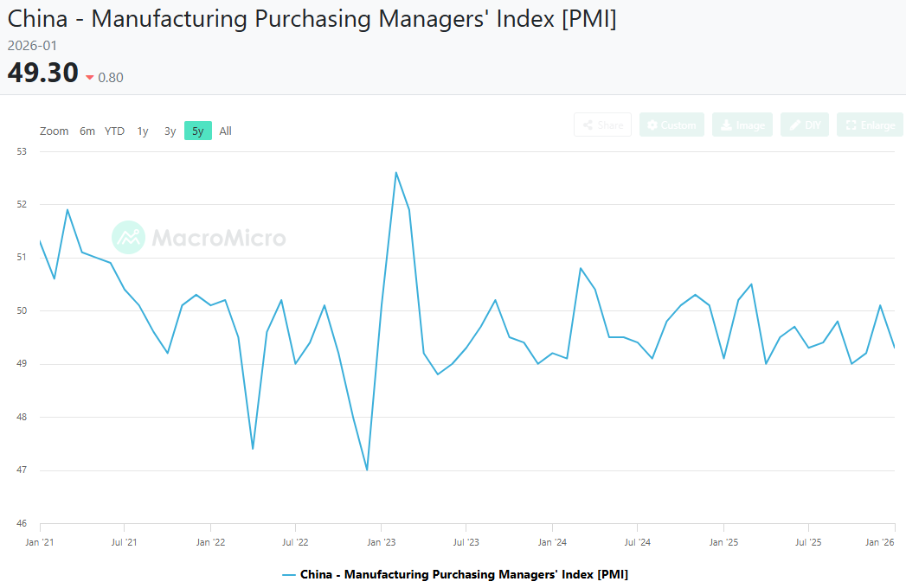This screenshot has height=588, width=906.
Task: Switch zoom range to YTD
Action: click(114, 131)
